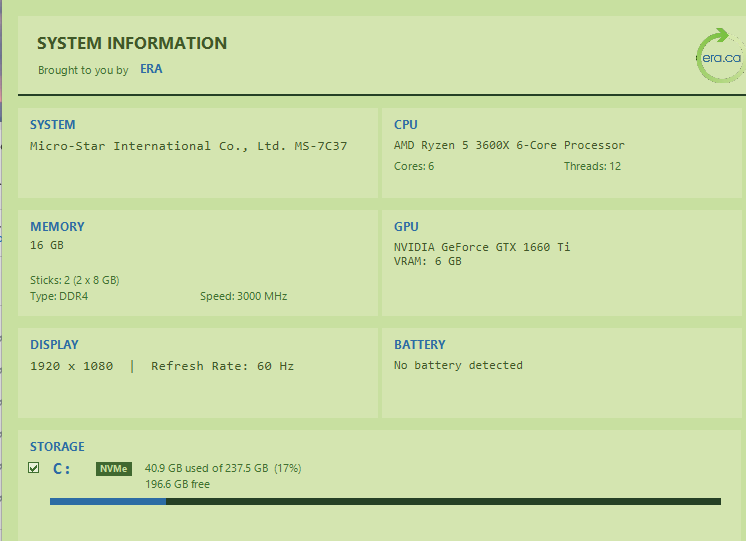Open the ERA link
The height and width of the screenshot is (541, 746).
(151, 69)
